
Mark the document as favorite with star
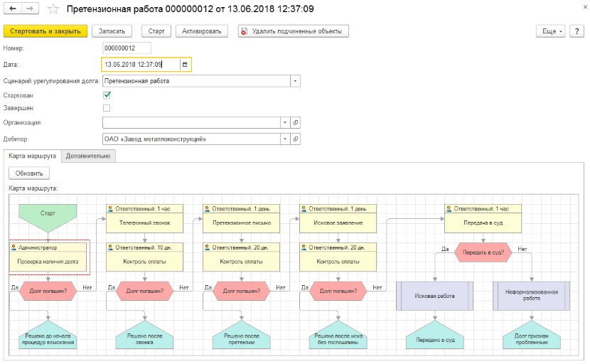click(53, 9)
